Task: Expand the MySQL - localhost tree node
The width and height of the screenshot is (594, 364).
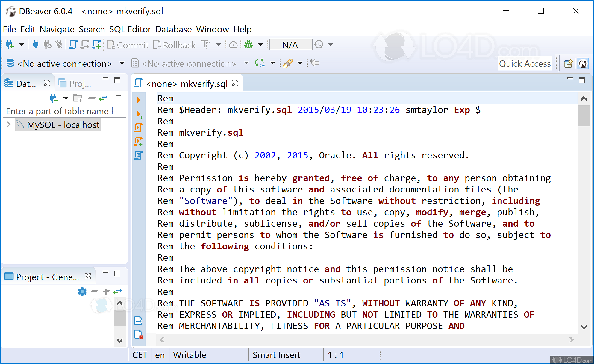Action: pyautogui.click(x=8, y=125)
